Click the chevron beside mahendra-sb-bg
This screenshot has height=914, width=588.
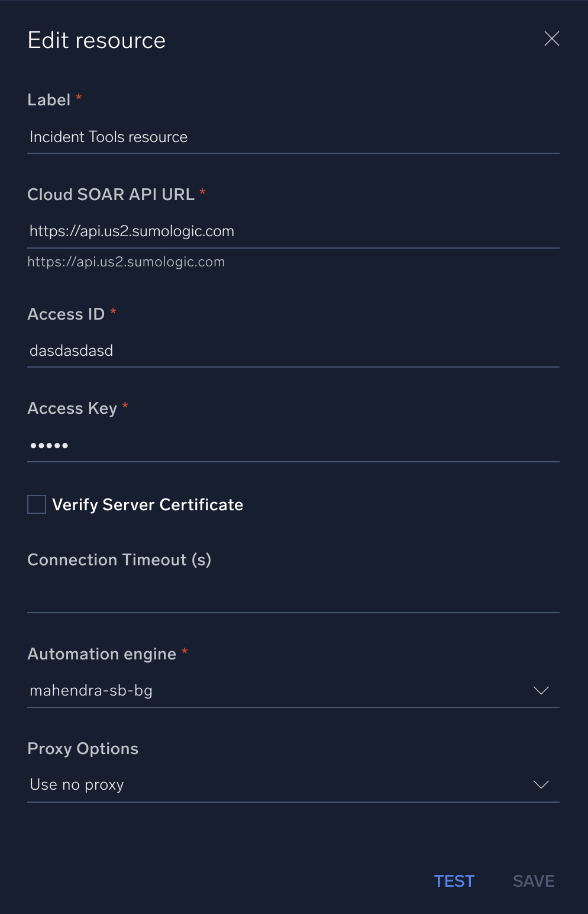coord(540,690)
